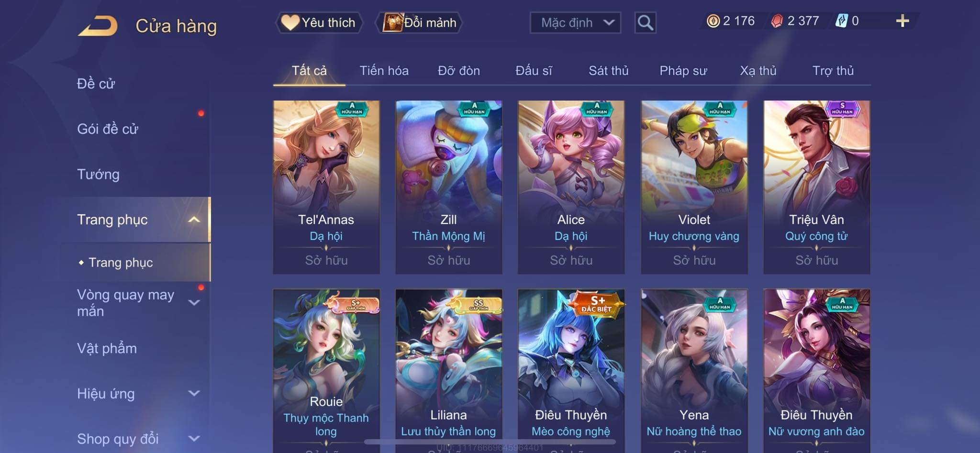Click the red ruby currency icon

pyautogui.click(x=777, y=21)
